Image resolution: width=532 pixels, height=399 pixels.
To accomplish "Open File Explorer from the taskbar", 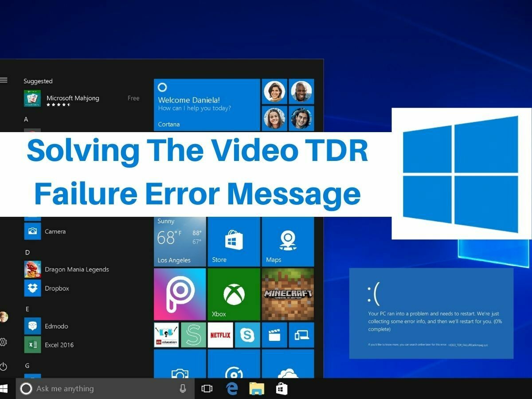I will 257,389.
